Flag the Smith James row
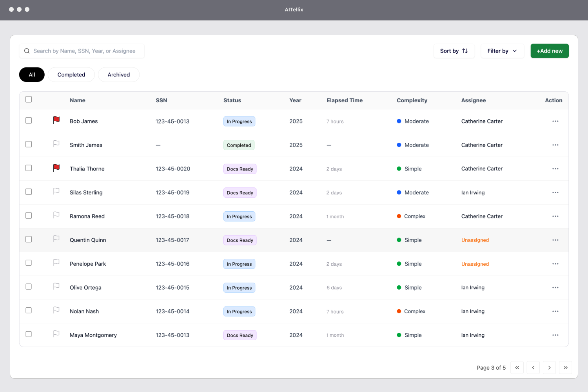The width and height of the screenshot is (588, 392). [x=56, y=144]
